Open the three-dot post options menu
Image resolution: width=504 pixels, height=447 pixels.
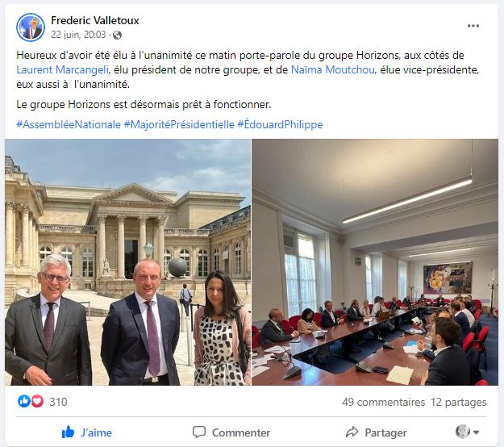pos(473,26)
